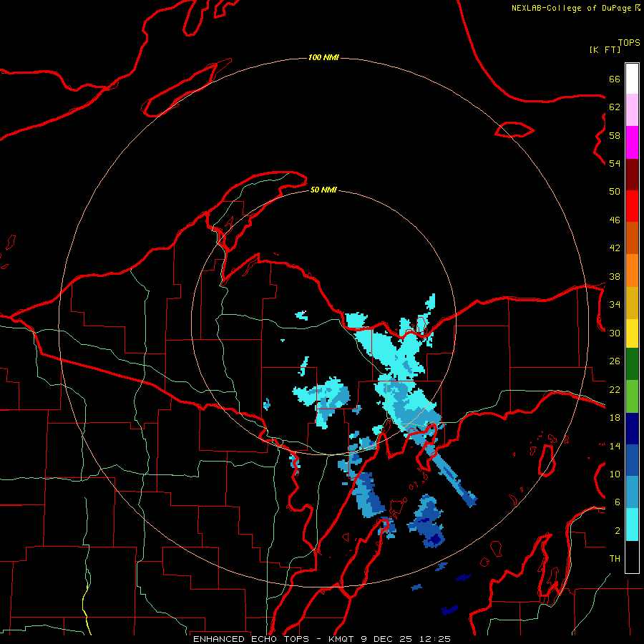Click the 'ENHANCED ECHO TOPS' product title
Screen dimensions: 644x644
tap(250, 639)
